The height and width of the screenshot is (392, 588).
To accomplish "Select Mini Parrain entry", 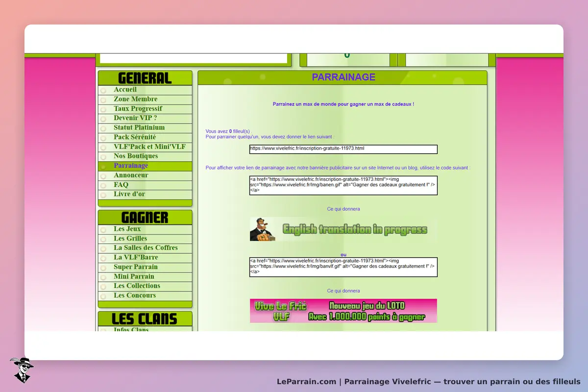I will [134, 276].
